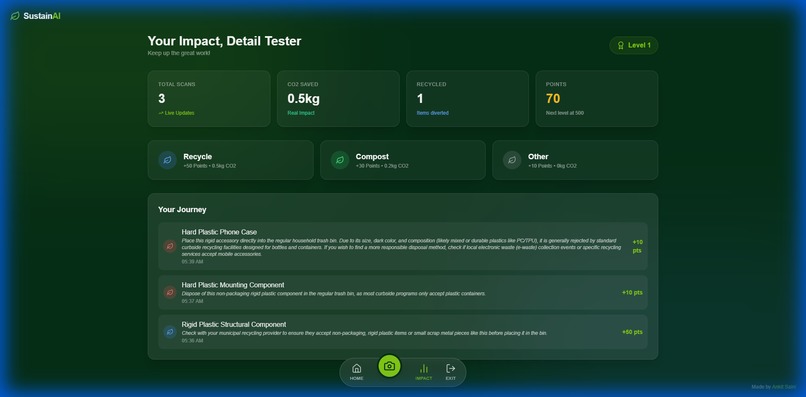The width and height of the screenshot is (806, 397).
Task: Click the 'Your Impact, Detail Tester' heading
Action: click(x=225, y=41)
